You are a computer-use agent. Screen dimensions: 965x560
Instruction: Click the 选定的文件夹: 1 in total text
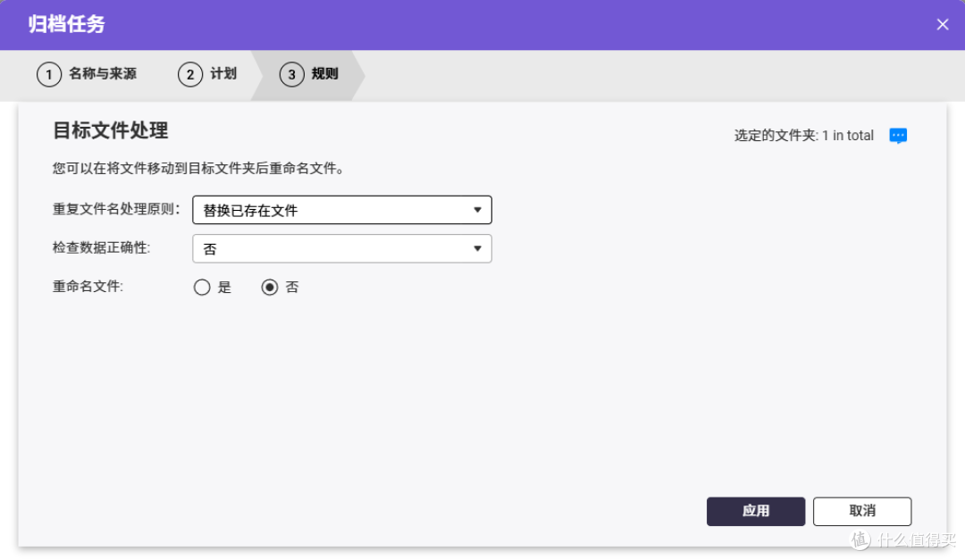(804, 136)
